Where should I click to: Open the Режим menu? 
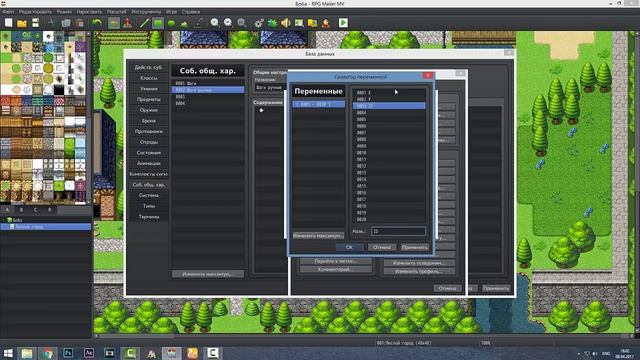coord(64,11)
